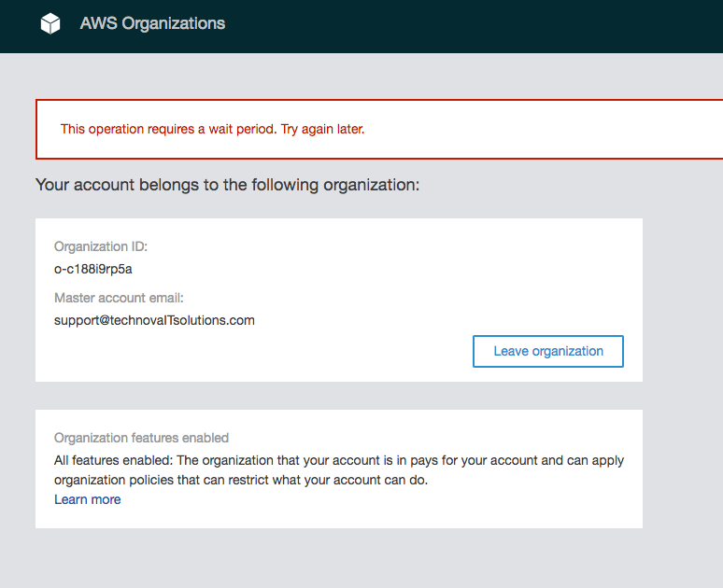Select the organization ID value o-c188i9rp5a
The height and width of the screenshot is (588, 723).
coord(93,269)
